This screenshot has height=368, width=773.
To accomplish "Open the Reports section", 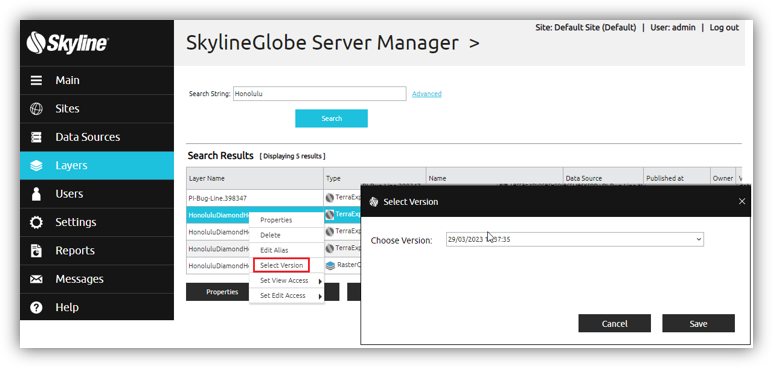I will tap(97, 251).
